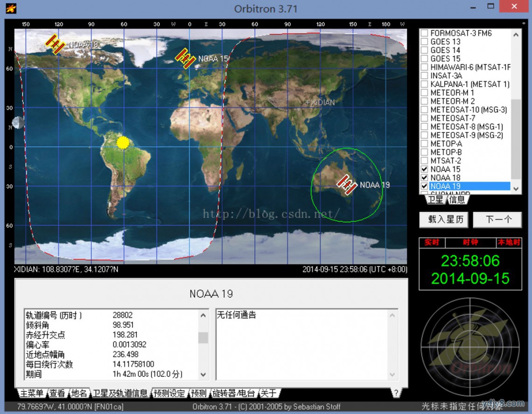Image resolution: width=532 pixels, height=414 pixels.
Task: Click the radar polar view display
Action: point(470,347)
